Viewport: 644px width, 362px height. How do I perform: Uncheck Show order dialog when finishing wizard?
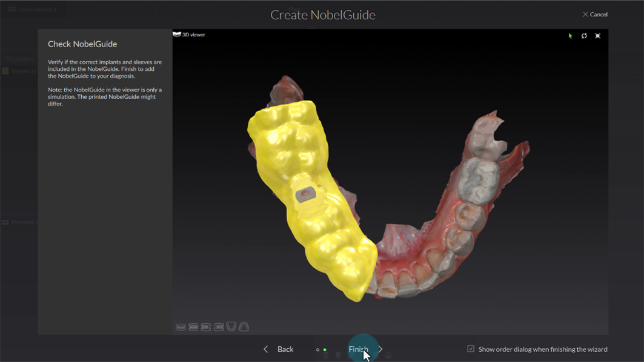pos(471,349)
